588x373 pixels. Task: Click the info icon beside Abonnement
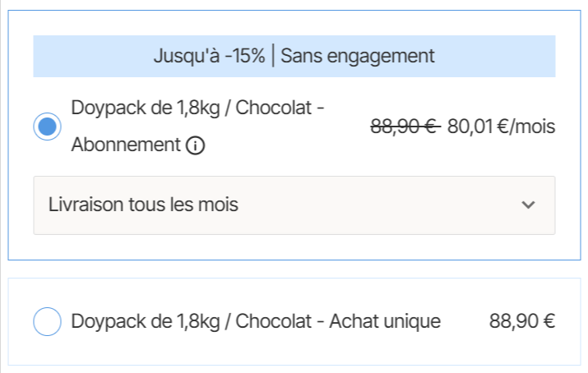tap(196, 146)
